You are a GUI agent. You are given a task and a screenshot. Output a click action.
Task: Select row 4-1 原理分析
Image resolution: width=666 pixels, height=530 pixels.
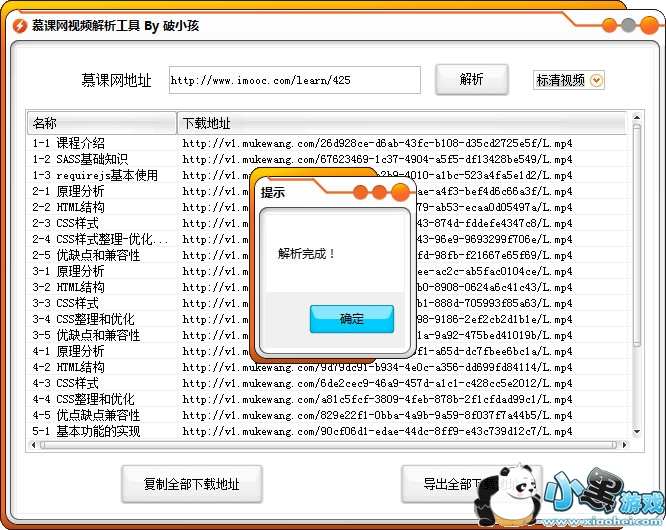(x=327, y=351)
